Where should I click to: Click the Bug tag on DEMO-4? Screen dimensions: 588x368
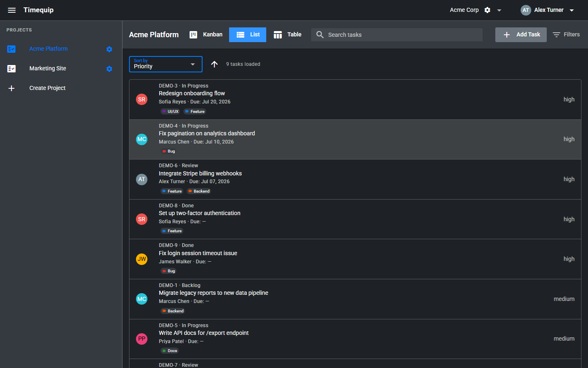(x=169, y=151)
